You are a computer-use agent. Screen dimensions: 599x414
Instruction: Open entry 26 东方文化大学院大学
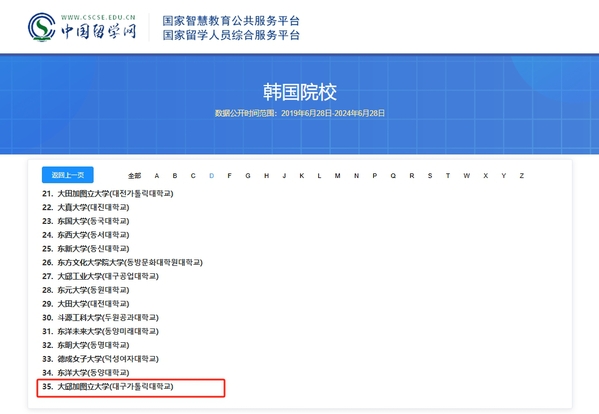tap(122, 262)
